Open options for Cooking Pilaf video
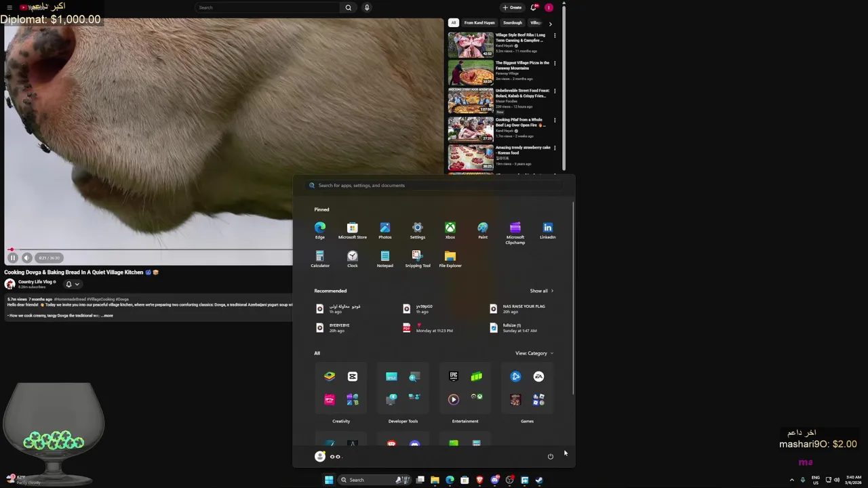868x488 pixels. (x=555, y=120)
